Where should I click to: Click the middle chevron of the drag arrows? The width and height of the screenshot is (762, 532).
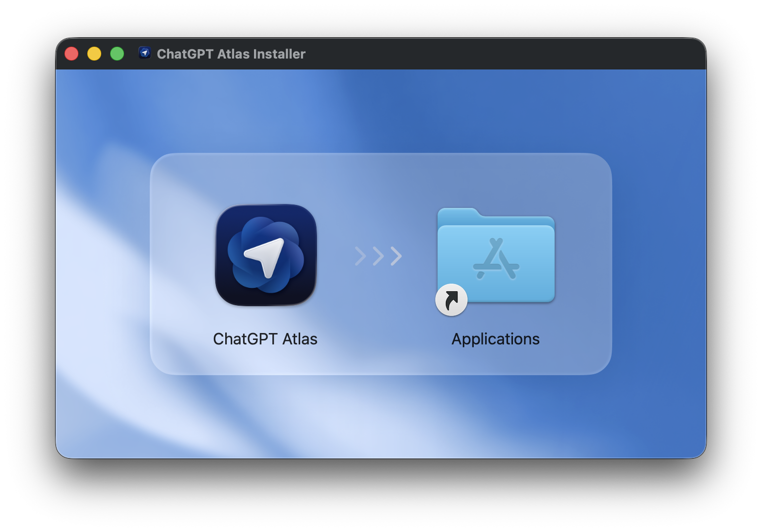[379, 256]
